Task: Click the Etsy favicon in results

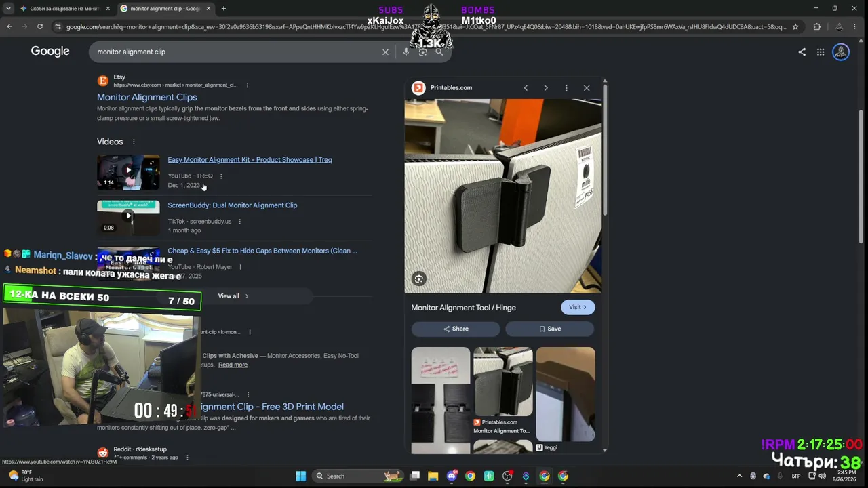Action: pyautogui.click(x=103, y=81)
